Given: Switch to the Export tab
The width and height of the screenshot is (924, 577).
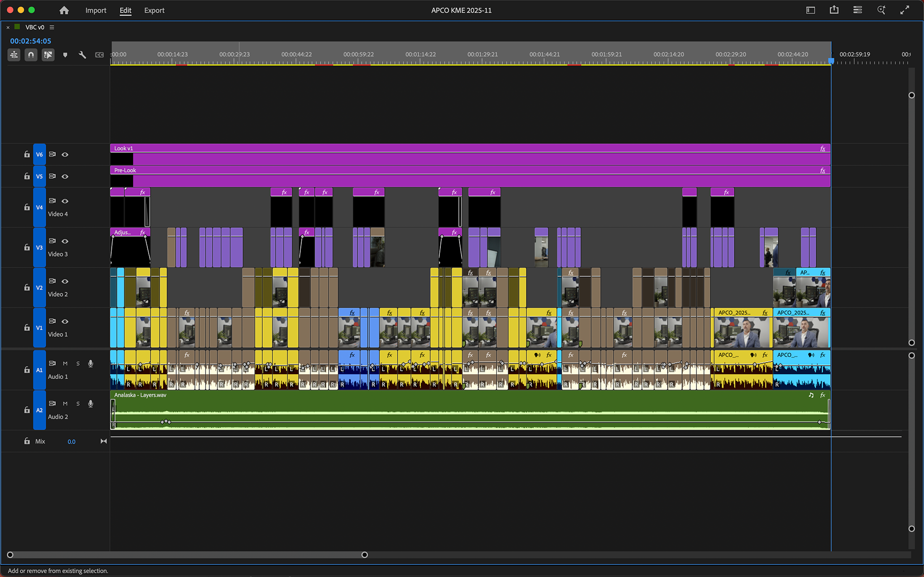Looking at the screenshot, I should 154,10.
